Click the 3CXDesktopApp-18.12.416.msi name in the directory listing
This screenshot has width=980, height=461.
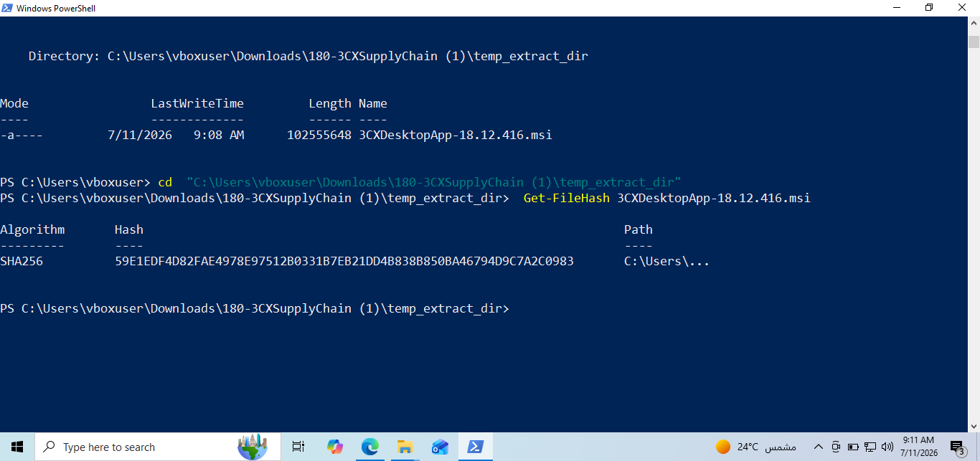point(456,135)
